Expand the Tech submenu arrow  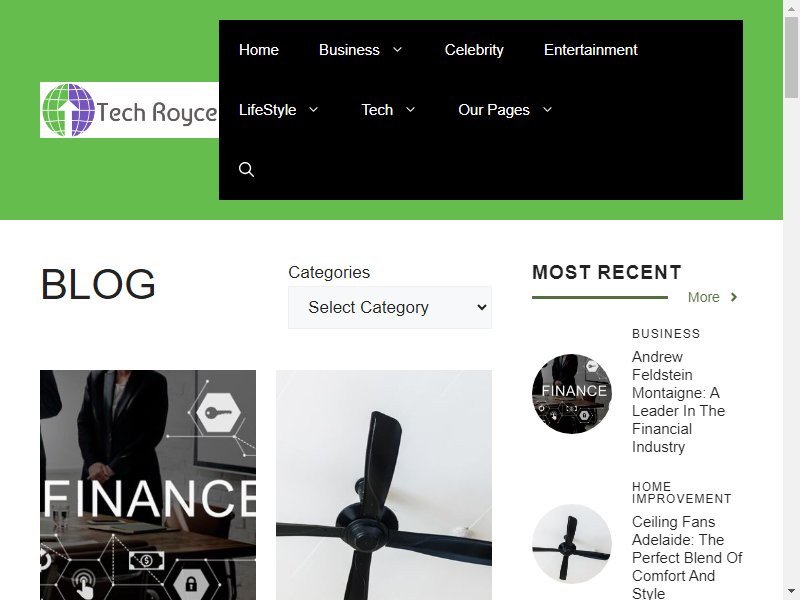411,110
